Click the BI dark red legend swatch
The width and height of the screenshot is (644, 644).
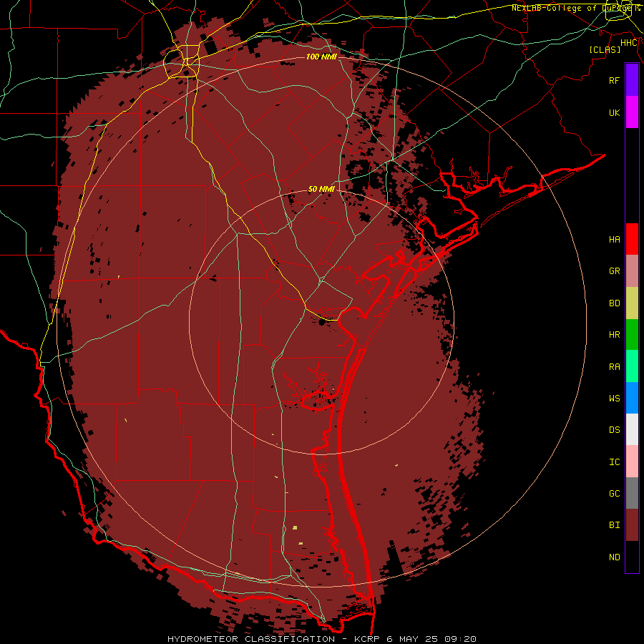pos(632,525)
